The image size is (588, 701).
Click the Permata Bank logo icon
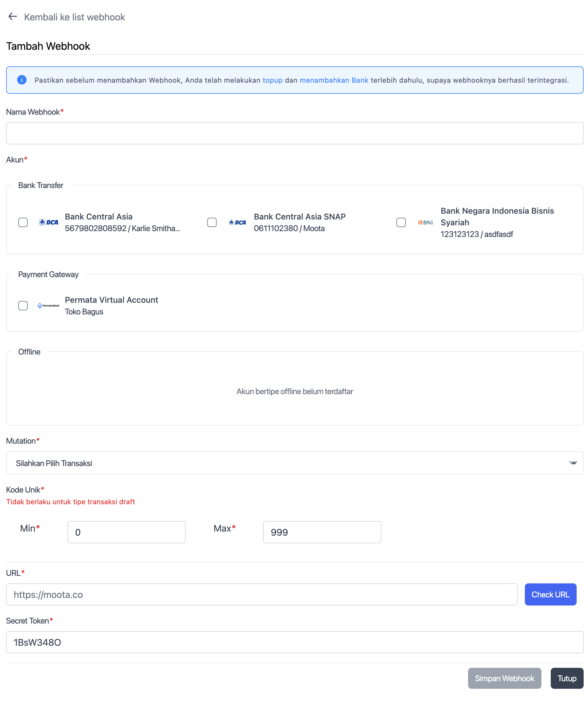(x=48, y=305)
